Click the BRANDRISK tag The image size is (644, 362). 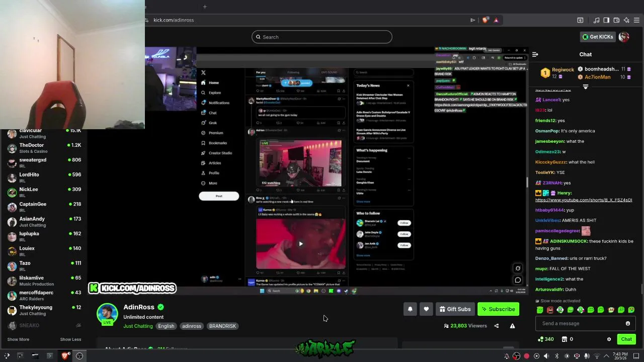tap(222, 326)
